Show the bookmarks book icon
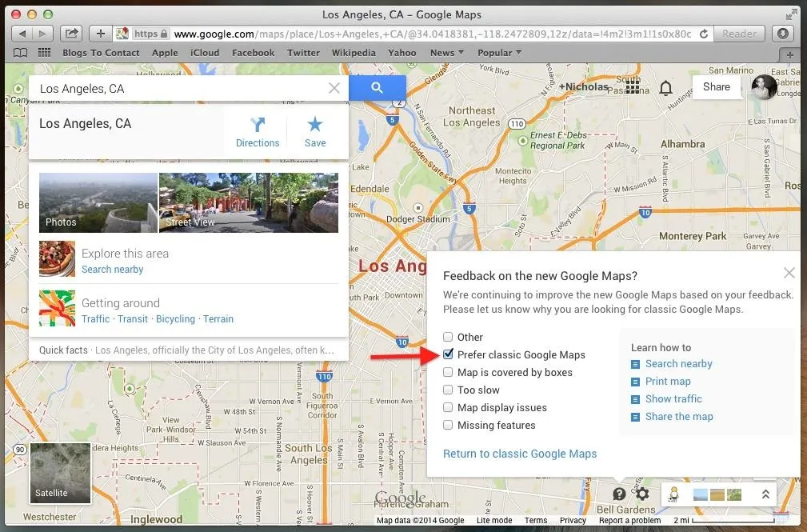 21,53
